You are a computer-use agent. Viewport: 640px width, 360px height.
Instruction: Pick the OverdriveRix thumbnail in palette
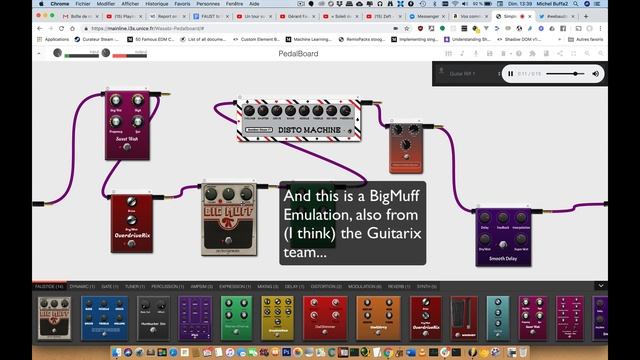pos(426,318)
